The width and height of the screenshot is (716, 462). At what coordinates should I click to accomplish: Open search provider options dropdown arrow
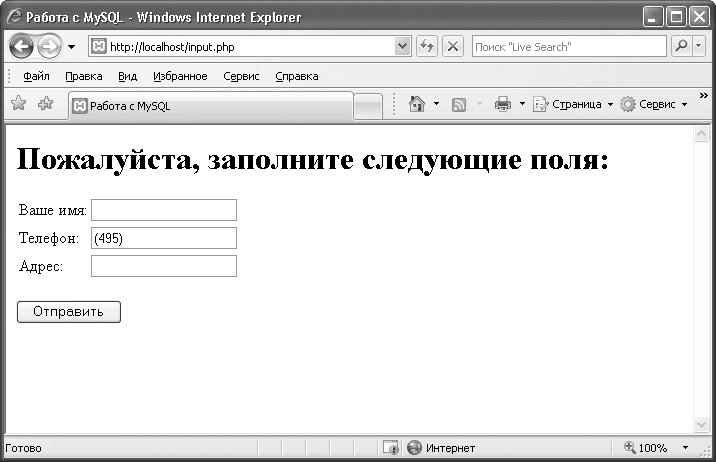tap(699, 46)
